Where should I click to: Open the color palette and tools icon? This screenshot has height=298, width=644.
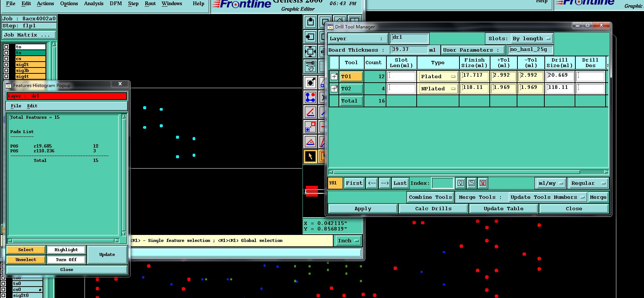310,66
